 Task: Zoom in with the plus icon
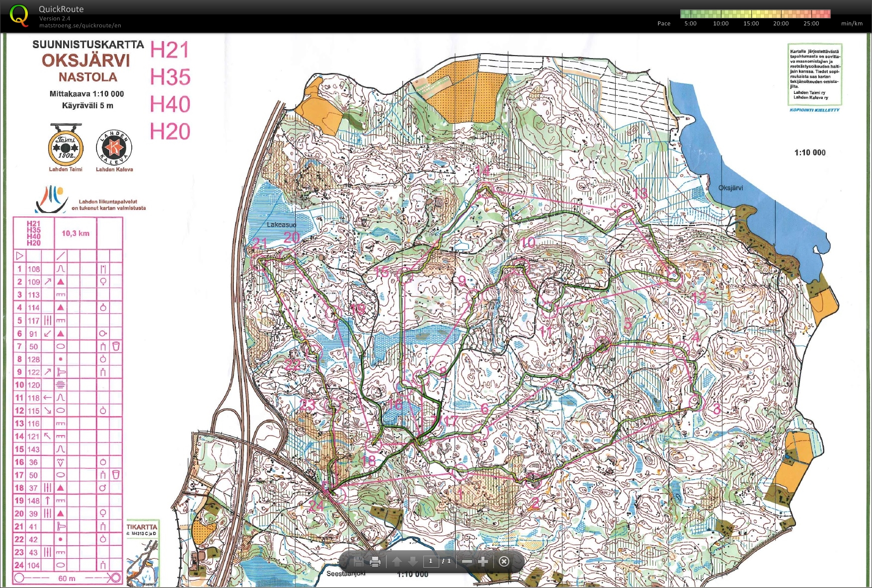483,562
